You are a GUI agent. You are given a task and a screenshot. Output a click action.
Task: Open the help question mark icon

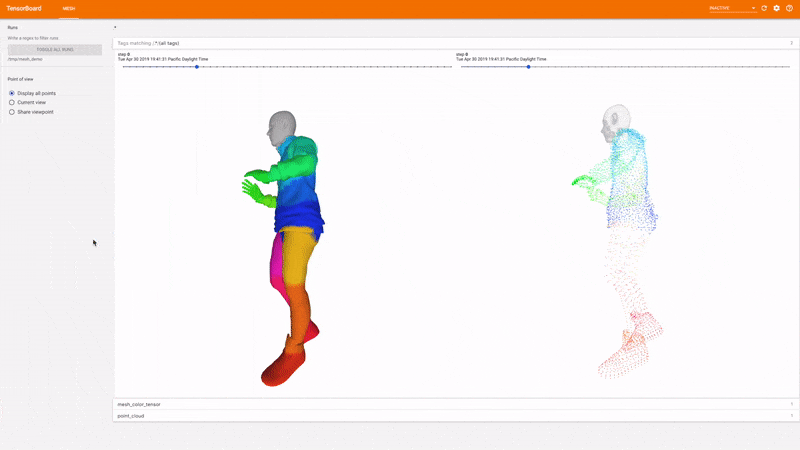789,8
